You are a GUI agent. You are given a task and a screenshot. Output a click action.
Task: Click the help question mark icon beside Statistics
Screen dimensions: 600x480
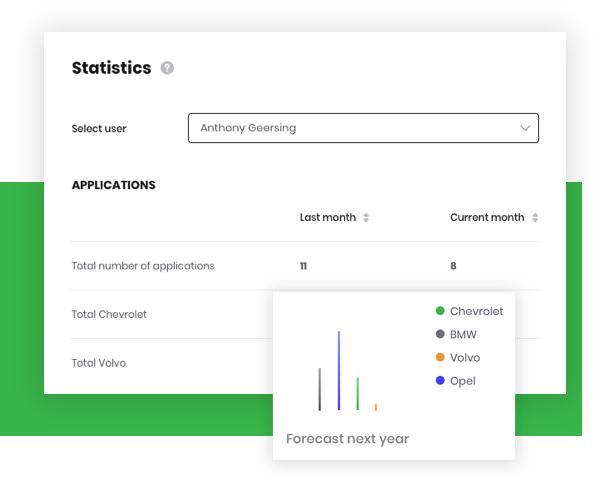point(167,68)
